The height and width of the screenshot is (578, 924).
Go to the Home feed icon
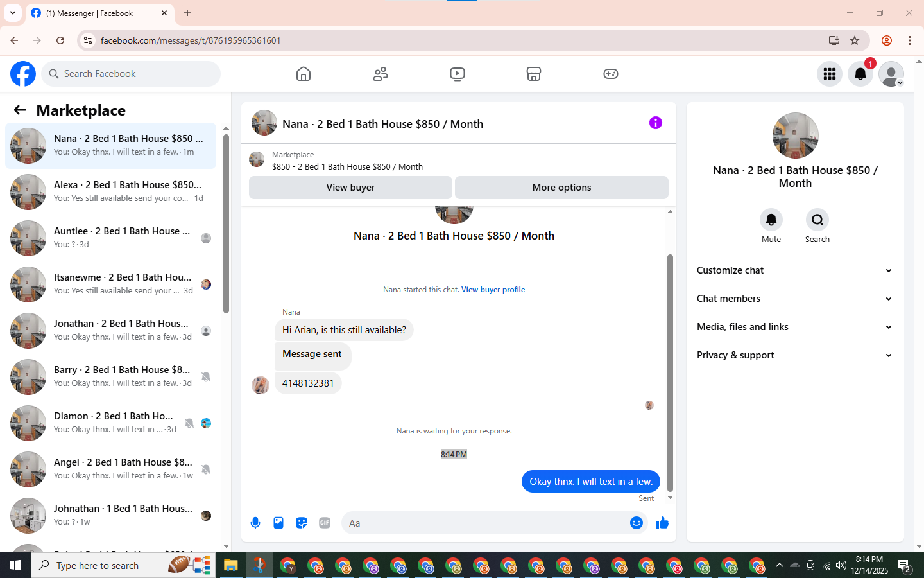304,74
